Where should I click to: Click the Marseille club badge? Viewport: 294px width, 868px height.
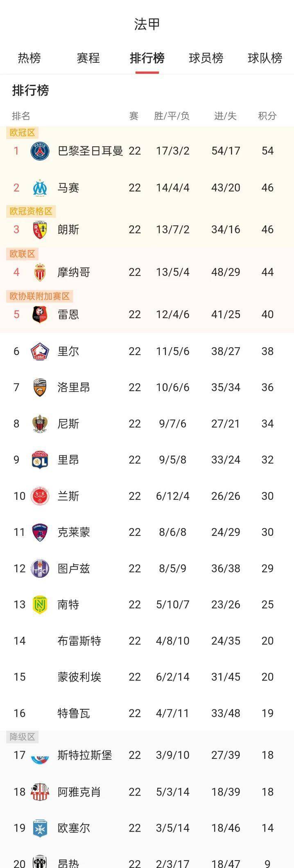40,188
